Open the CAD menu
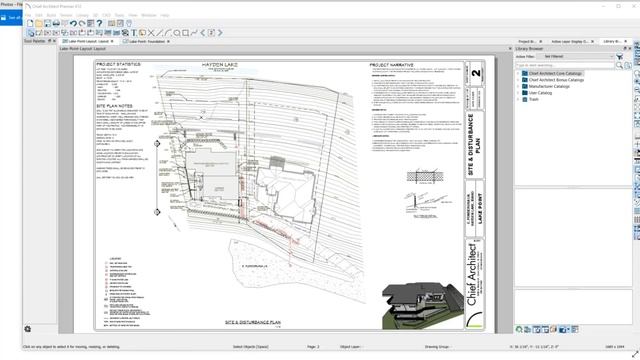This screenshot has height=360, width=640. [106, 15]
